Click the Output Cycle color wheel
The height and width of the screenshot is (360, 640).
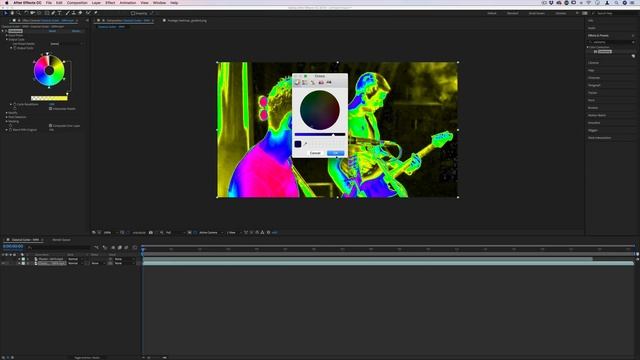tap(49, 71)
